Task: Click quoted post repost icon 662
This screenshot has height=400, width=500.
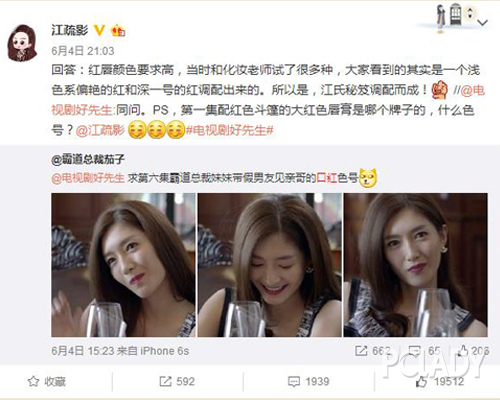Action: coord(373,351)
